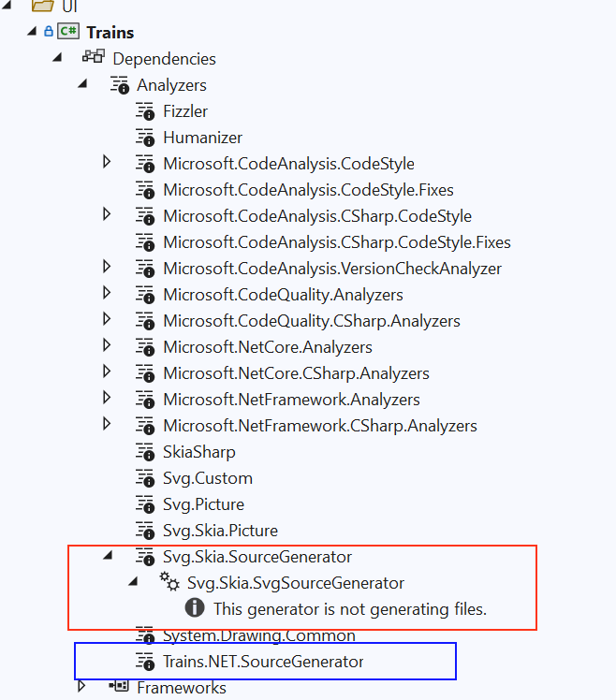Click the Frameworks node icon

(119, 686)
